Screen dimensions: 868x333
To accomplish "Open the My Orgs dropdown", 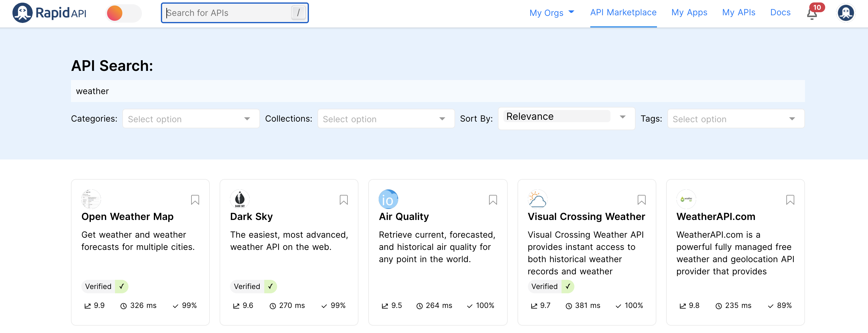I will click(551, 13).
